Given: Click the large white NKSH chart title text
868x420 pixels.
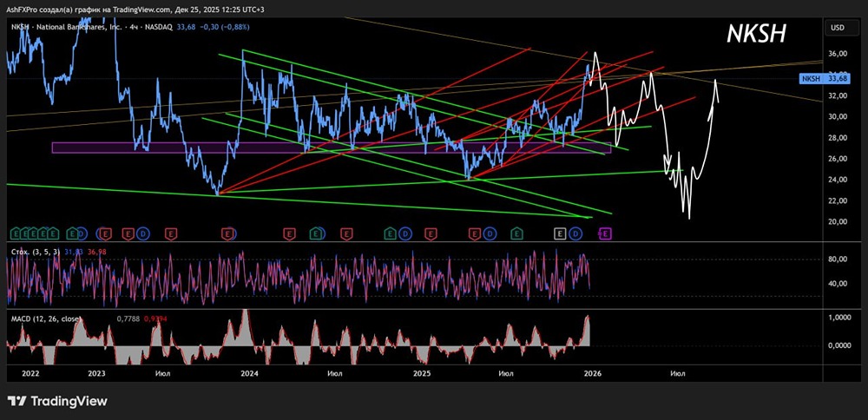Looking at the screenshot, I should 756,35.
